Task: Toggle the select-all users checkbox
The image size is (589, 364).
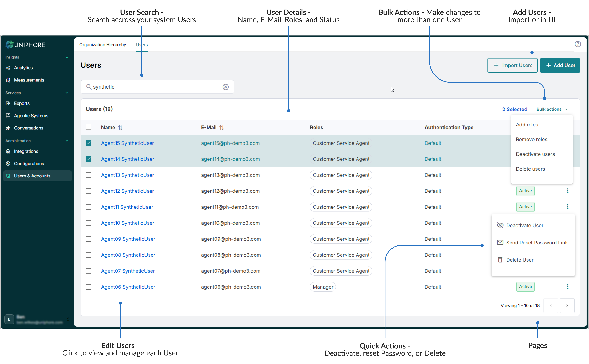Action: [89, 127]
